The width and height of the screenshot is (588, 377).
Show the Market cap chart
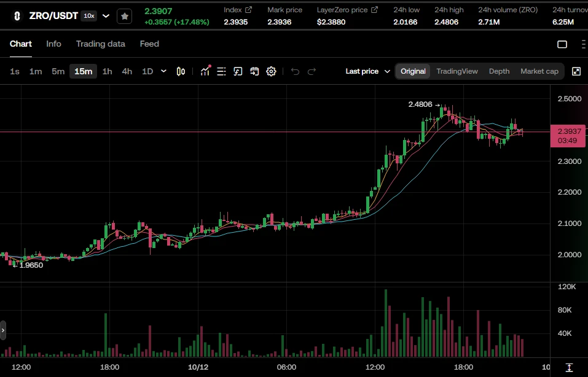[x=539, y=71]
